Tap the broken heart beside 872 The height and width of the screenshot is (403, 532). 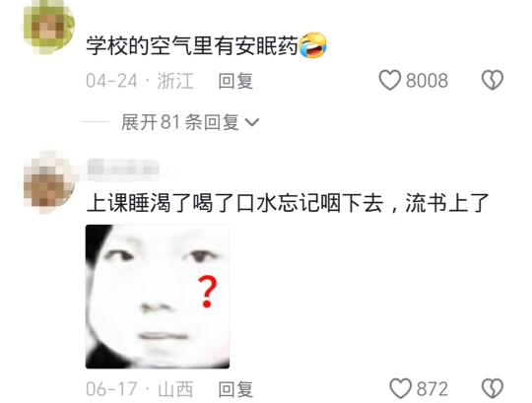[493, 389]
